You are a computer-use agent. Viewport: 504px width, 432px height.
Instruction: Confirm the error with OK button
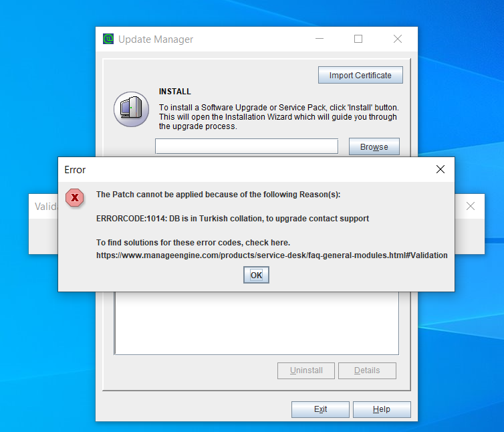pos(256,275)
